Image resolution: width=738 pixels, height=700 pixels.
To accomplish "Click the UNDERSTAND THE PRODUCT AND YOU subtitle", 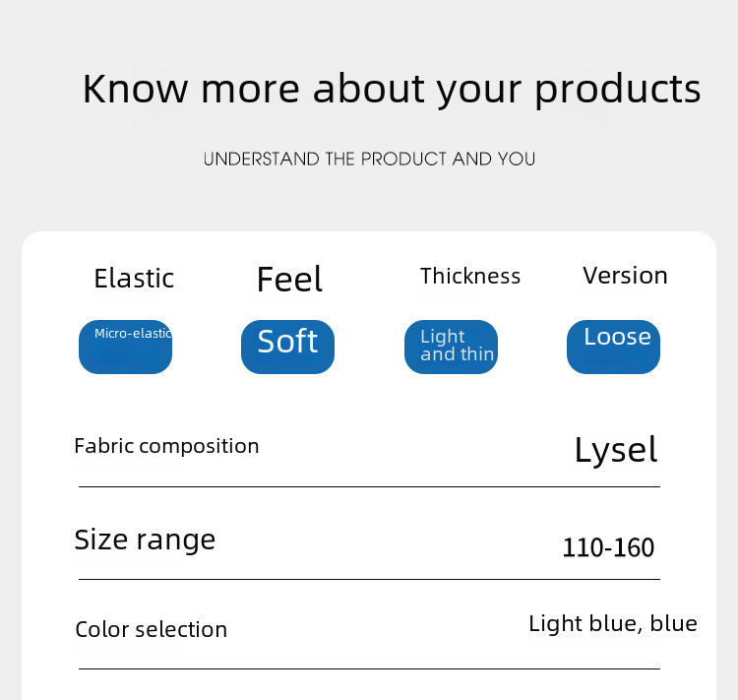I will [369, 159].
